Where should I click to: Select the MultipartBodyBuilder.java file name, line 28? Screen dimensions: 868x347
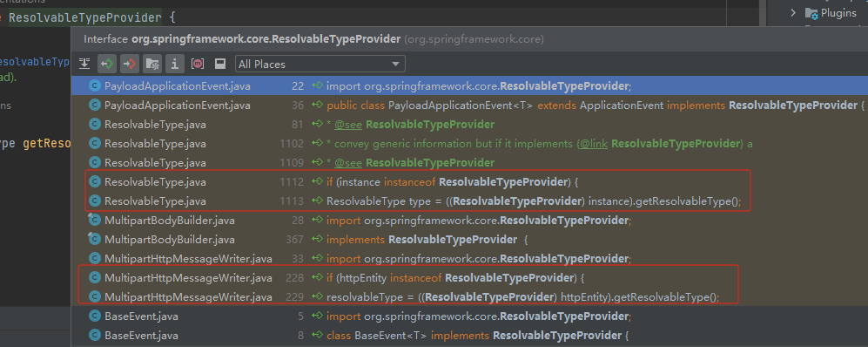[x=170, y=221]
